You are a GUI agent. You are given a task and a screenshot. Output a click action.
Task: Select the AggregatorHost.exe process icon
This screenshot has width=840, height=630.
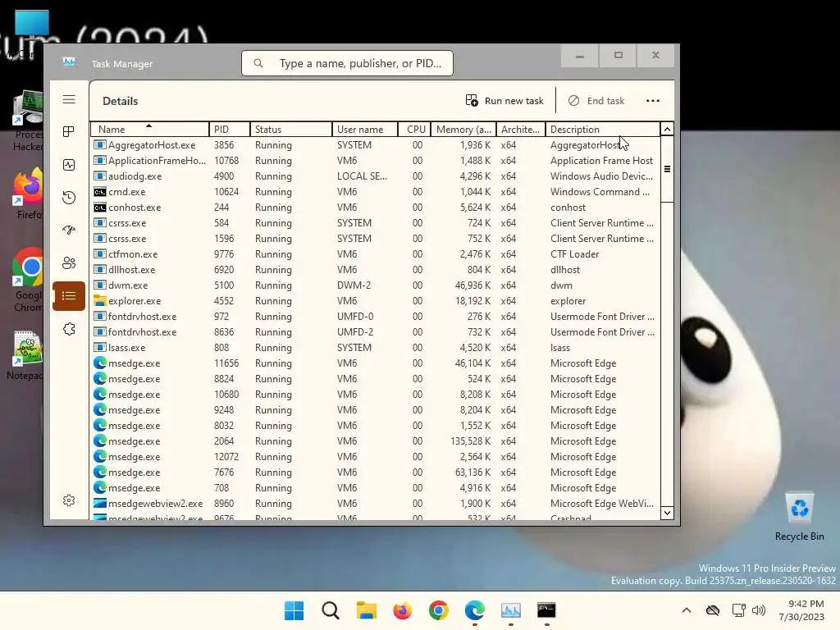coord(99,144)
